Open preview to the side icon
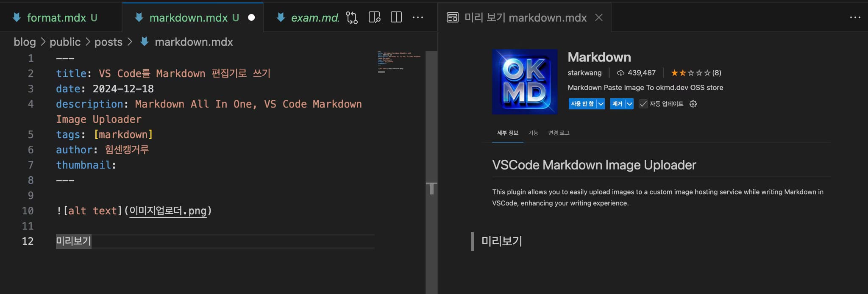The image size is (868, 294). (x=374, y=17)
